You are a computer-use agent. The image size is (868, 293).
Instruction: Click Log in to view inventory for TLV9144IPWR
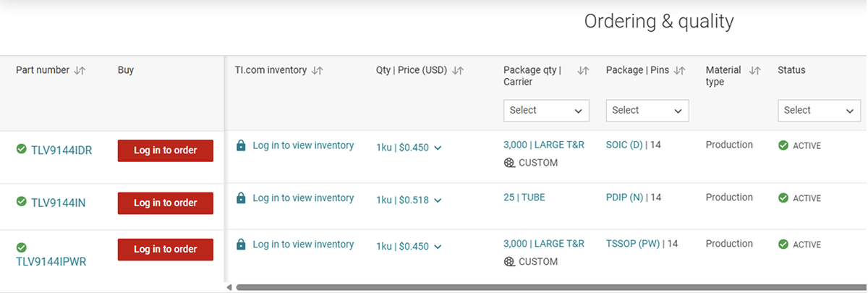[x=303, y=245]
